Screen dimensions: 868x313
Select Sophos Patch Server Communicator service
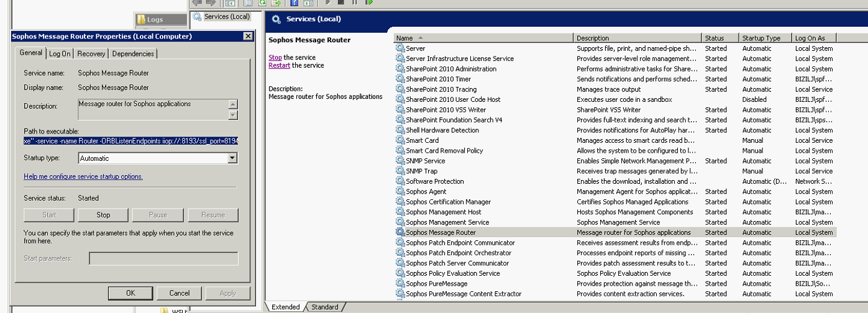coord(616,263)
